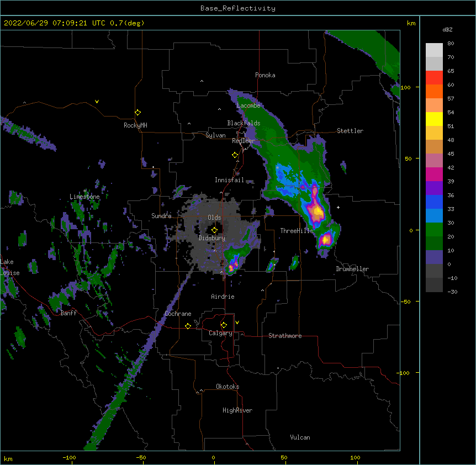Click the Lake Louise label

coord(10,267)
